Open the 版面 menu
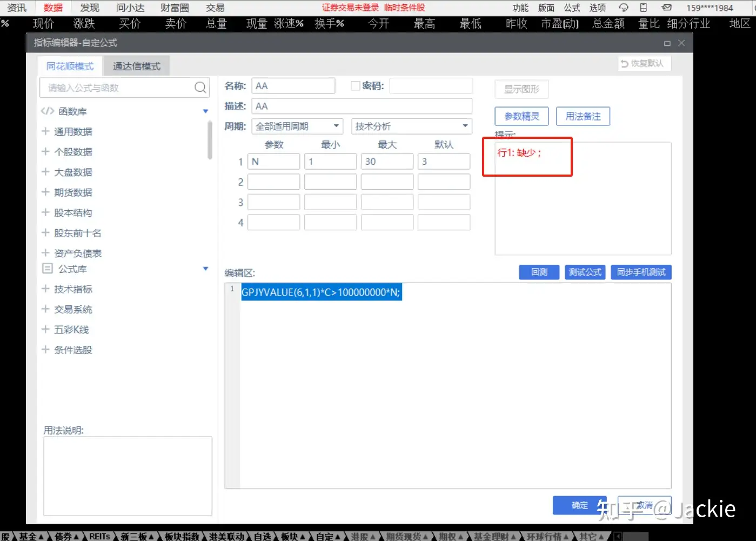Image resolution: width=756 pixels, height=541 pixels. pyautogui.click(x=546, y=8)
